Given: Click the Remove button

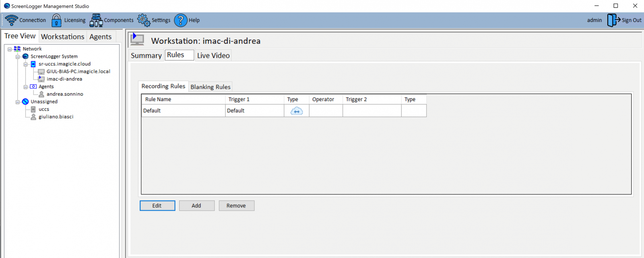Looking at the screenshot, I should coord(236,206).
